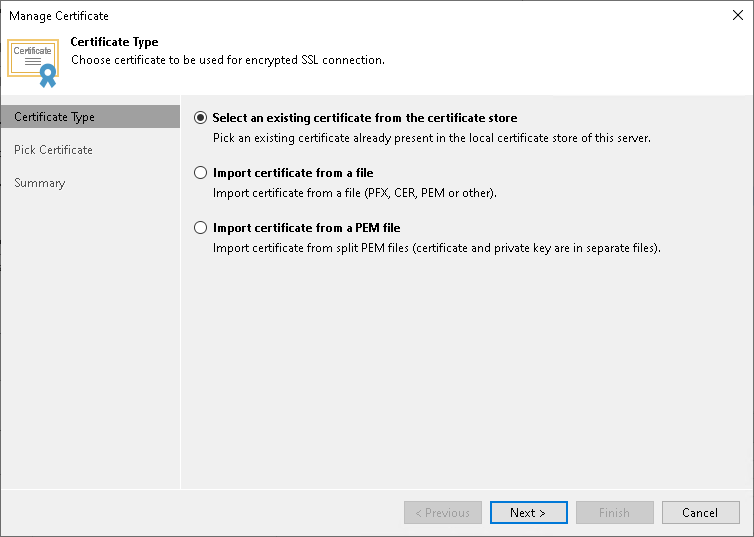The height and width of the screenshot is (537, 754).
Task: Click the Manage Certificate window title
Action: click(59, 16)
